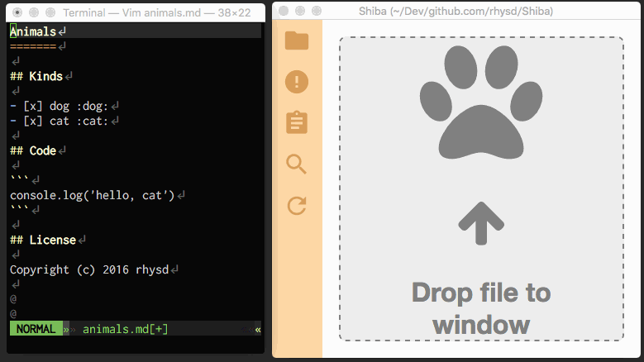
Task: Click the '## License' heading in Vim
Action: coord(43,240)
